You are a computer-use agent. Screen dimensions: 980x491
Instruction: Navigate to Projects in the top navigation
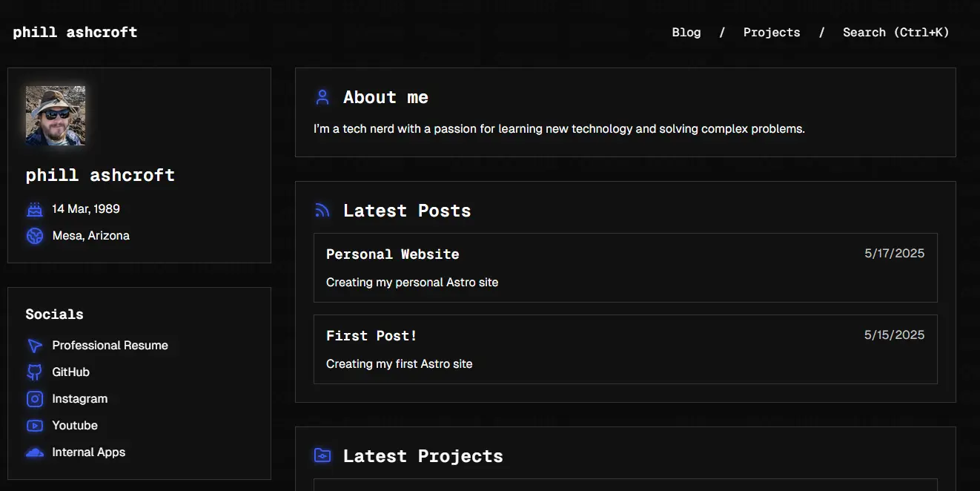tap(771, 32)
